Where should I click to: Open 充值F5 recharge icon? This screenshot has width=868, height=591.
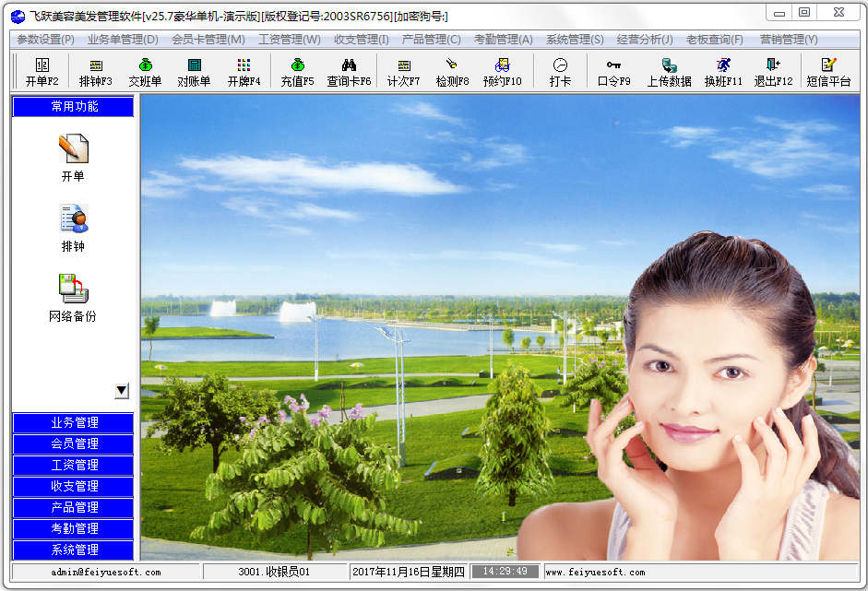[x=297, y=72]
